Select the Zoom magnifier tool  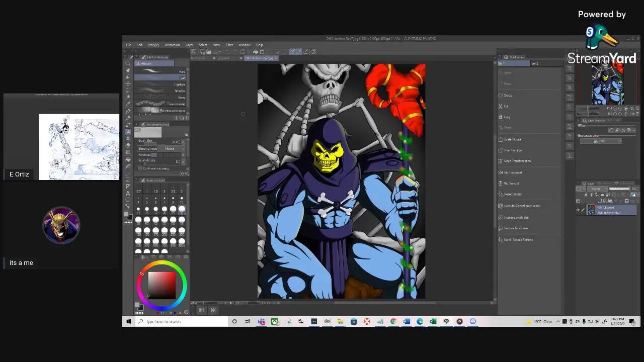tap(128, 63)
